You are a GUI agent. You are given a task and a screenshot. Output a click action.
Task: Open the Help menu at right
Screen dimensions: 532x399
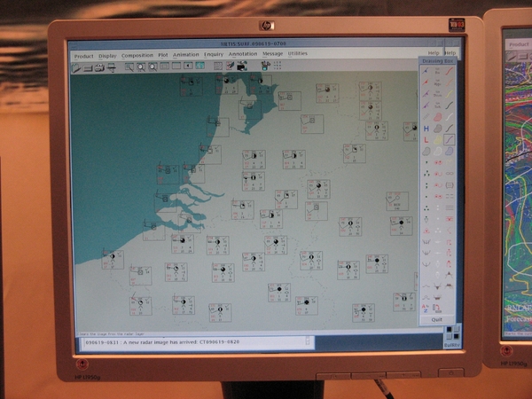tap(451, 53)
